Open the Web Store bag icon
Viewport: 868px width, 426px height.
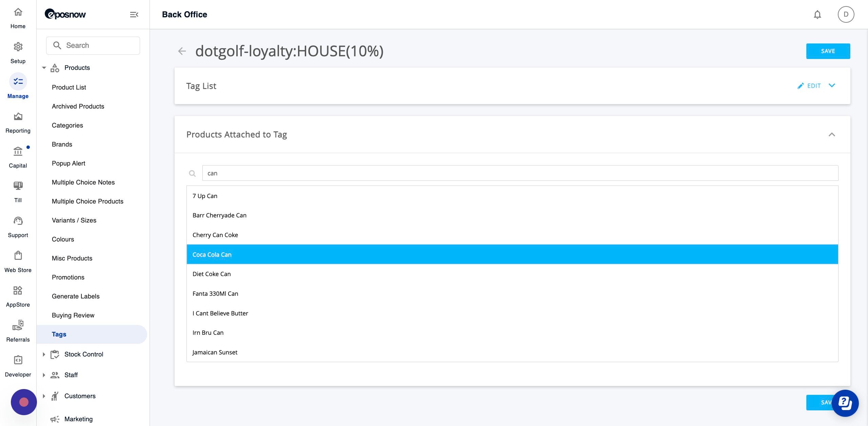[x=18, y=255]
